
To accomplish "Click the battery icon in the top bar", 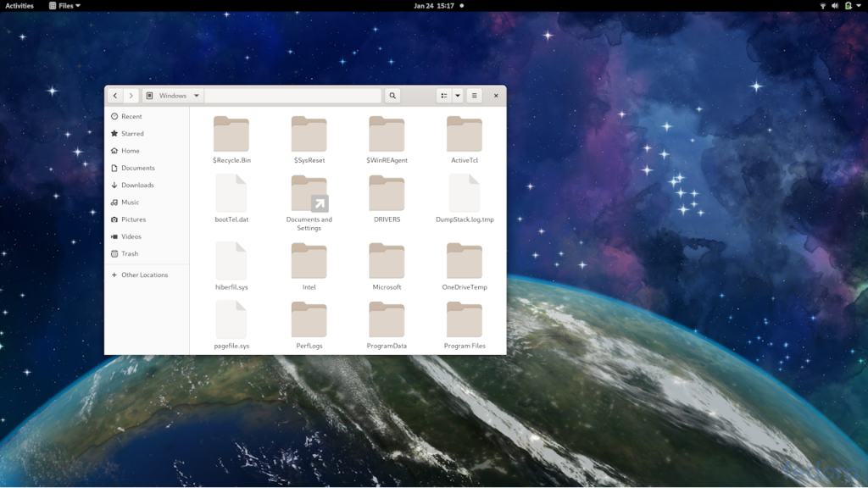I will (848, 6).
